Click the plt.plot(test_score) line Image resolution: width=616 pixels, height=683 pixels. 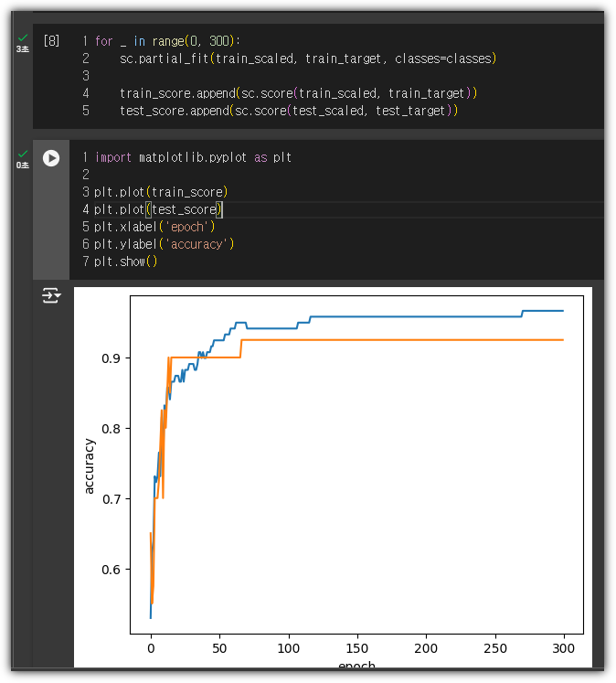coord(158,209)
